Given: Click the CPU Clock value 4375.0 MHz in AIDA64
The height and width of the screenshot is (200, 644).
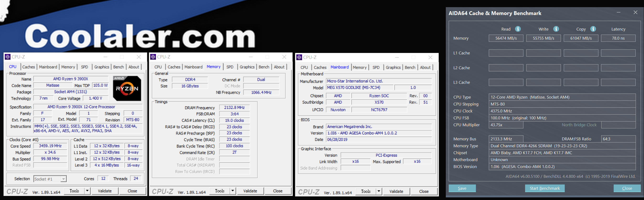Looking at the screenshot, I should pos(562,111).
